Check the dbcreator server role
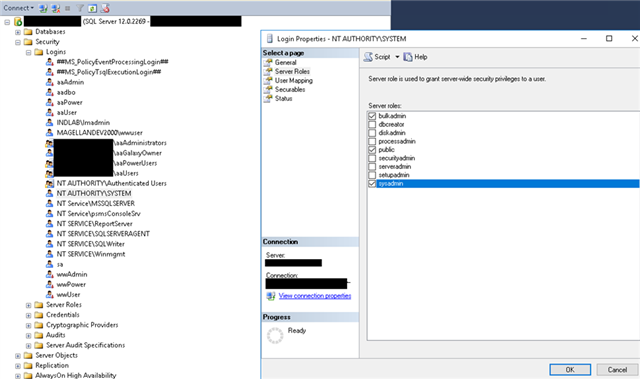This screenshot has height=379, width=640. (x=372, y=124)
